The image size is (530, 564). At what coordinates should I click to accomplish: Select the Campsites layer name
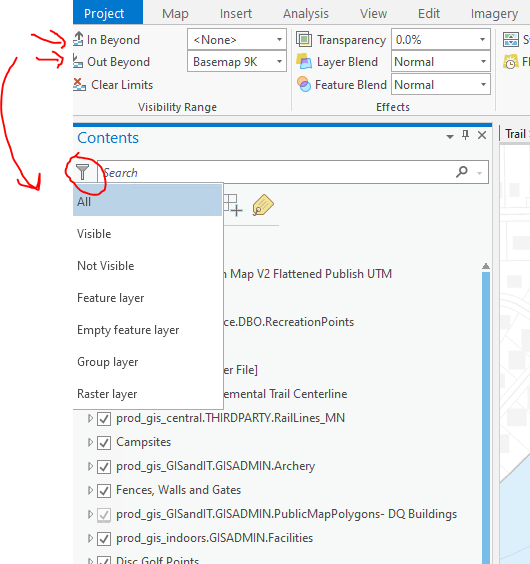click(144, 442)
